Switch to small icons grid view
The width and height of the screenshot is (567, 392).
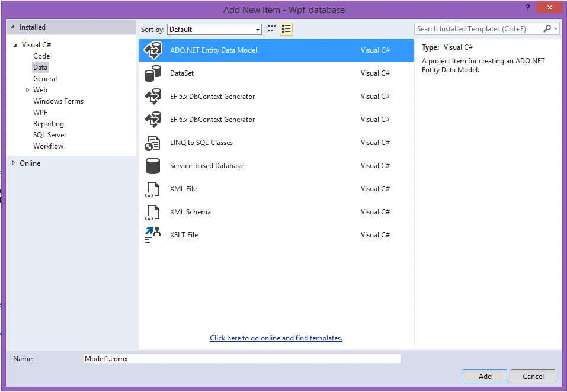271,29
